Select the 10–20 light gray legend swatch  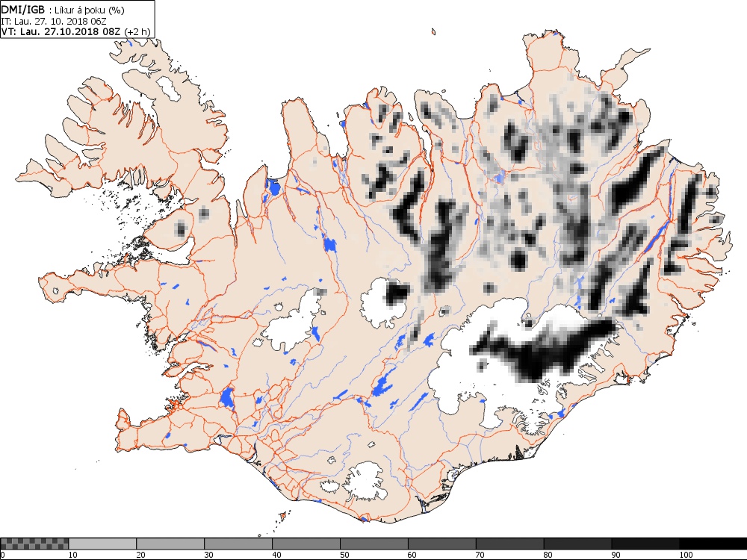[102, 544]
